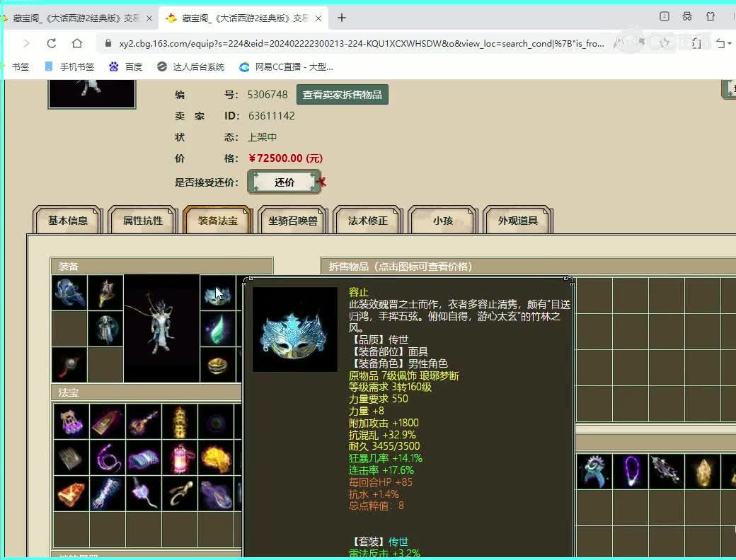The image size is (736, 560).
Task: Click the seller ID 63611142
Action: pos(271,116)
